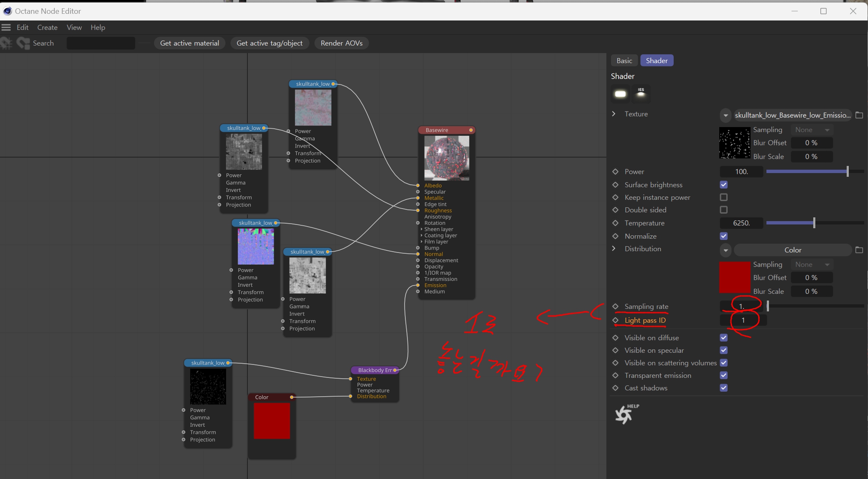Click the Power slider
Image resolution: width=868 pixels, height=479 pixels.
[x=815, y=171]
